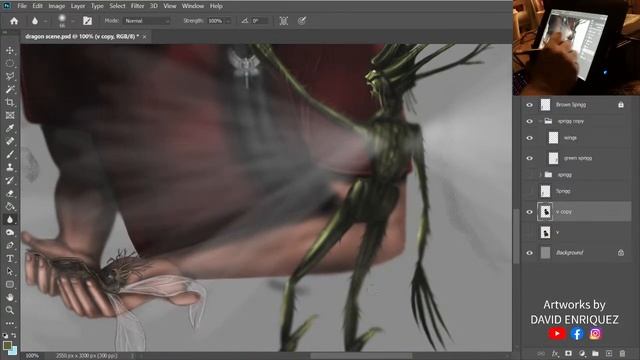Open the File menu
The height and width of the screenshot is (360, 640).
pyautogui.click(x=22, y=6)
